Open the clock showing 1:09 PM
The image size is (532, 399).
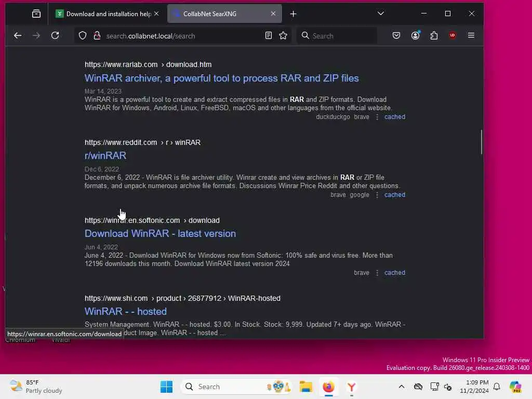tap(474, 387)
